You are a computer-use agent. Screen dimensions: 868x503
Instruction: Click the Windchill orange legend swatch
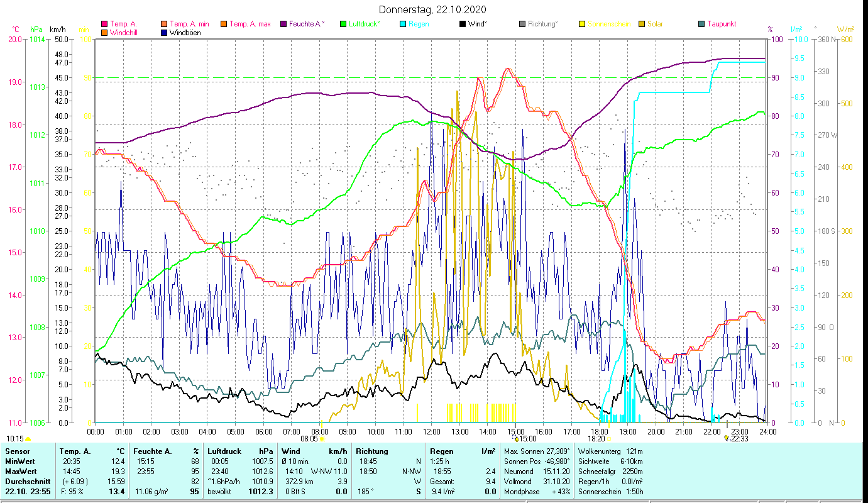coord(104,32)
